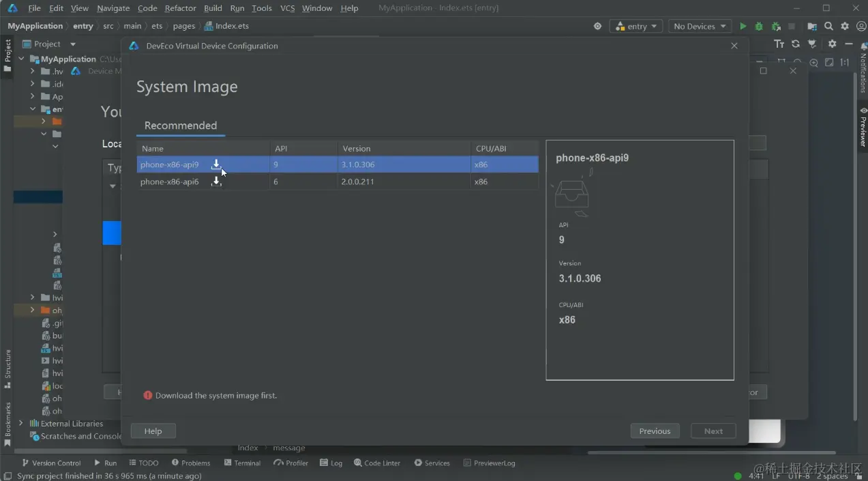This screenshot has width=868, height=481.
Task: Open the Tools menu
Action: (x=261, y=8)
